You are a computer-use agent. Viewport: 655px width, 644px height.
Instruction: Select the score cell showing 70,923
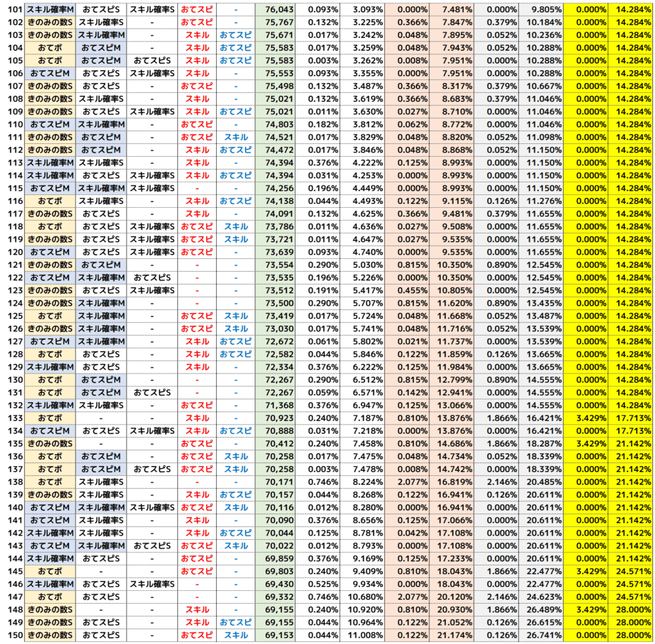(278, 418)
